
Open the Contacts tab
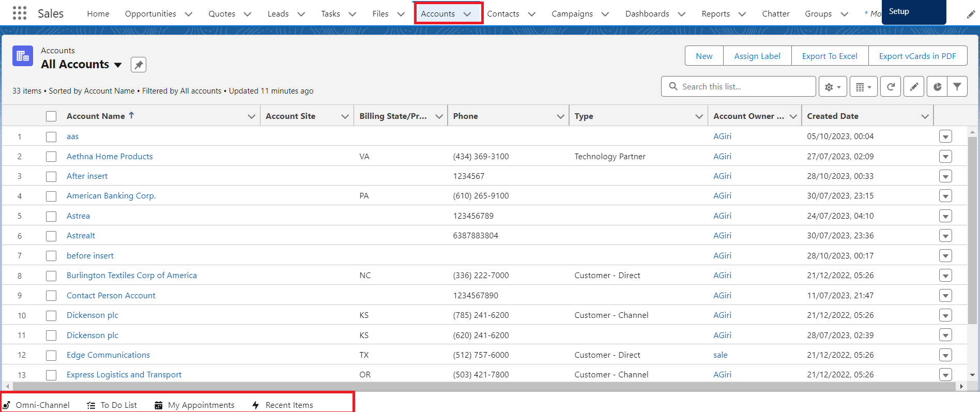pos(503,14)
